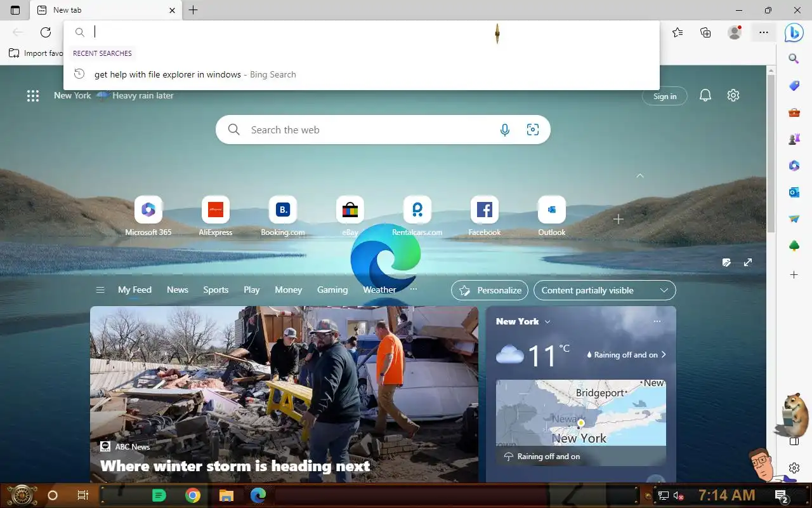812x508 pixels.
Task: Launch the Bing chat sidebar button
Action: point(794,32)
